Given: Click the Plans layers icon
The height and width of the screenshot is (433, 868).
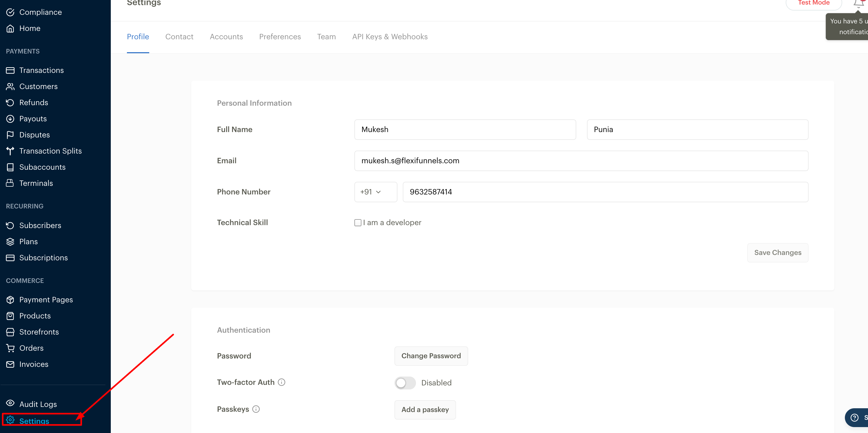Looking at the screenshot, I should point(10,242).
